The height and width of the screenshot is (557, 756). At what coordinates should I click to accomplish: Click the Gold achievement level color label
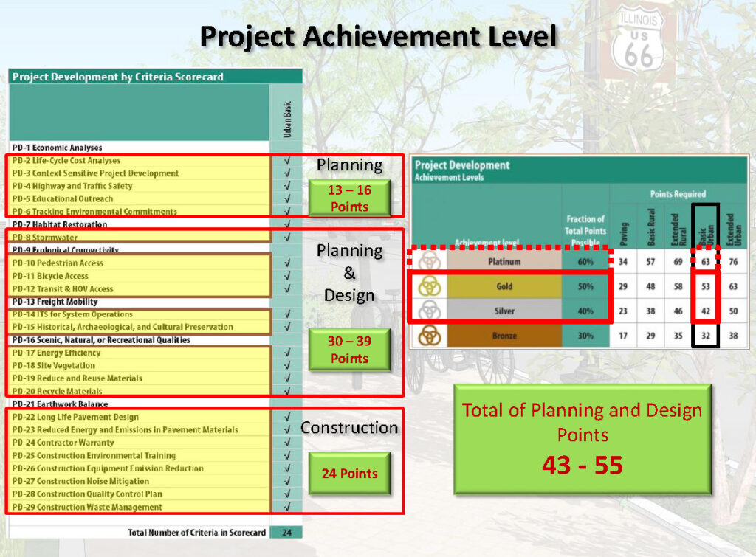(x=504, y=286)
